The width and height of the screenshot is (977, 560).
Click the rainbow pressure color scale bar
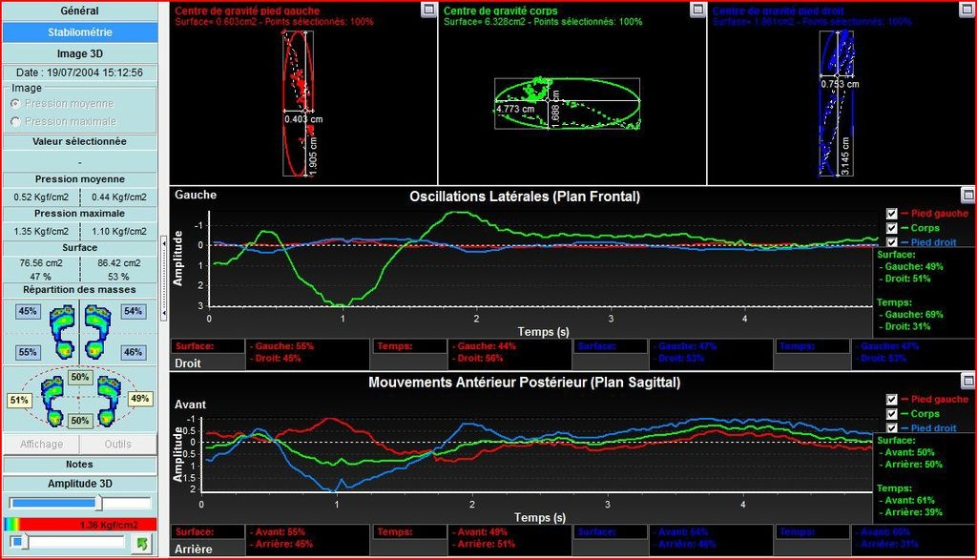[80, 525]
